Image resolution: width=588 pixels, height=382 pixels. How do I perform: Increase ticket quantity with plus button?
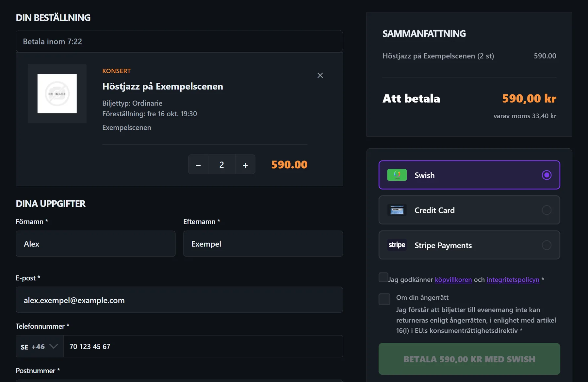pyautogui.click(x=245, y=165)
